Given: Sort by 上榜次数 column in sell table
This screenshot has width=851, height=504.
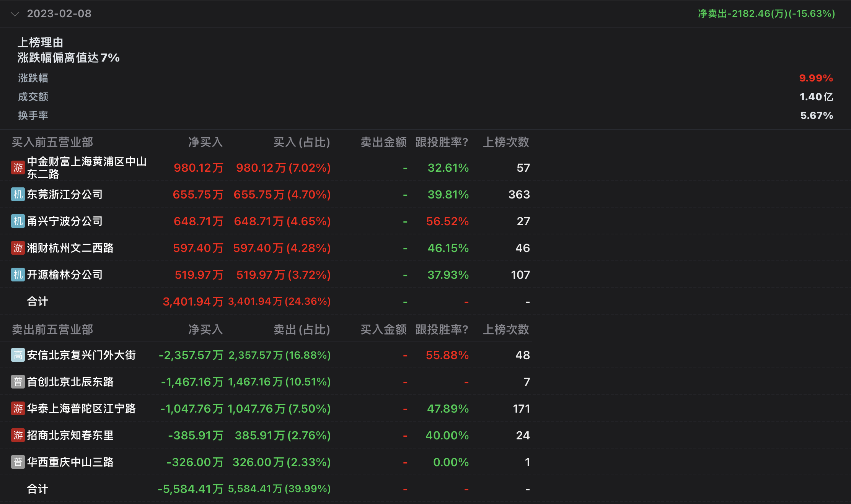Looking at the screenshot, I should coord(505,330).
